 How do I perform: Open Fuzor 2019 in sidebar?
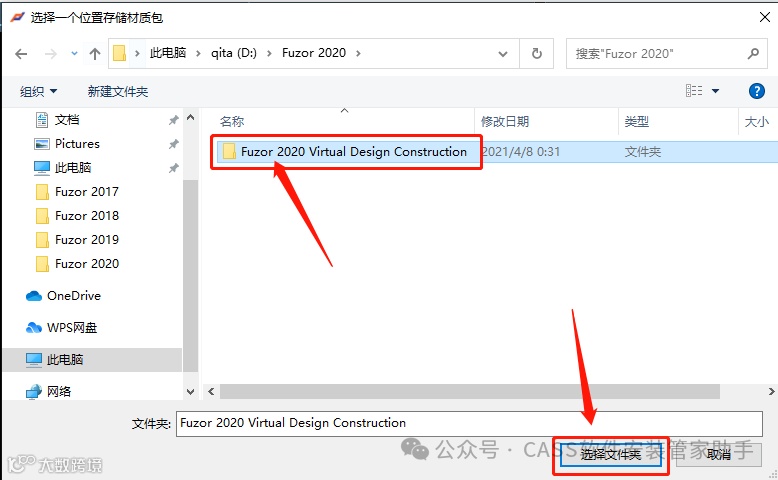[87, 240]
